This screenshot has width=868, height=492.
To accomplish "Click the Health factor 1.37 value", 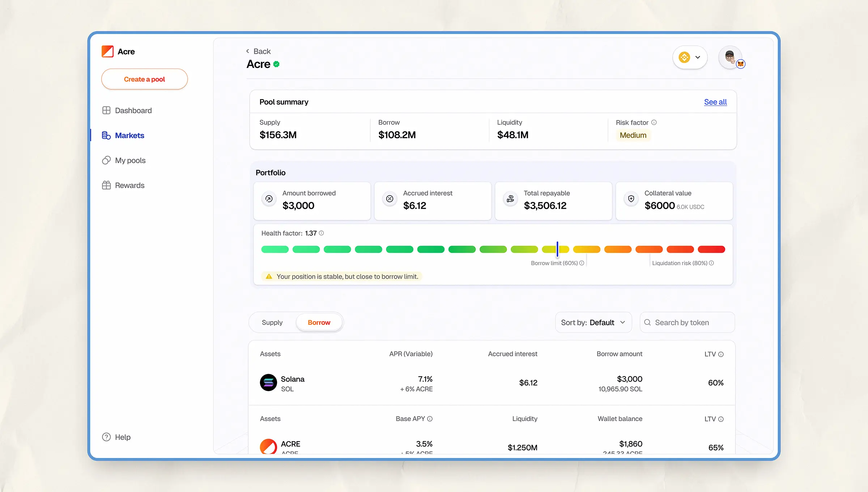I will point(311,233).
